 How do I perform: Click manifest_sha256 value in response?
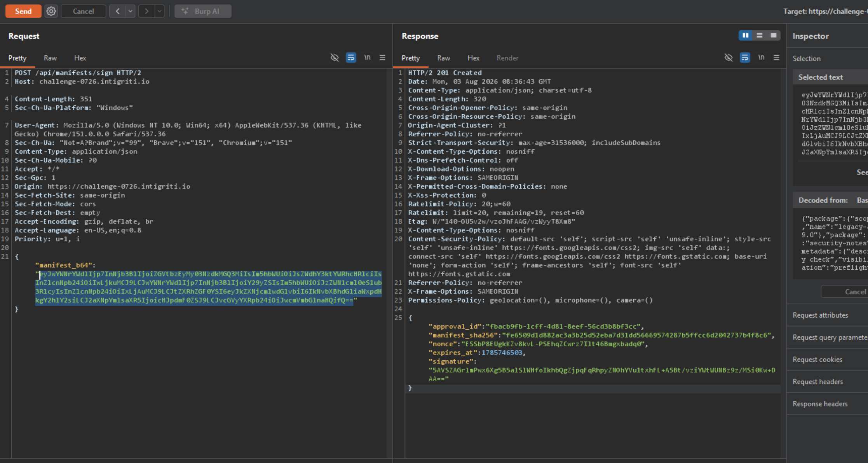point(636,335)
